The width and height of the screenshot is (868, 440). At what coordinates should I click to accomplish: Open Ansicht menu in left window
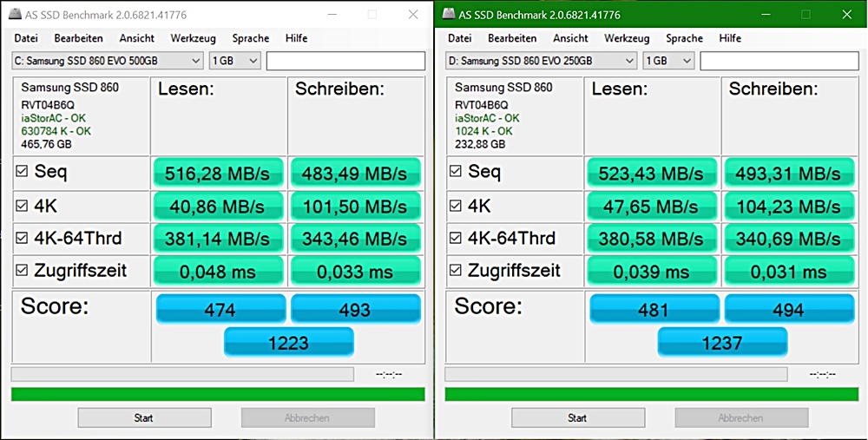tap(137, 38)
